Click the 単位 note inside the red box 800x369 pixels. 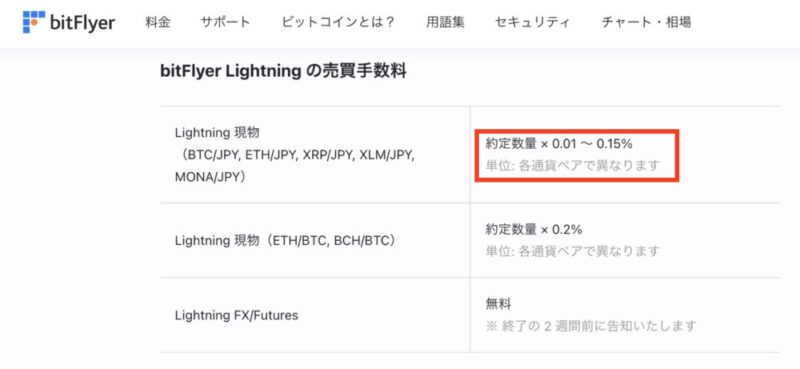[x=573, y=166]
